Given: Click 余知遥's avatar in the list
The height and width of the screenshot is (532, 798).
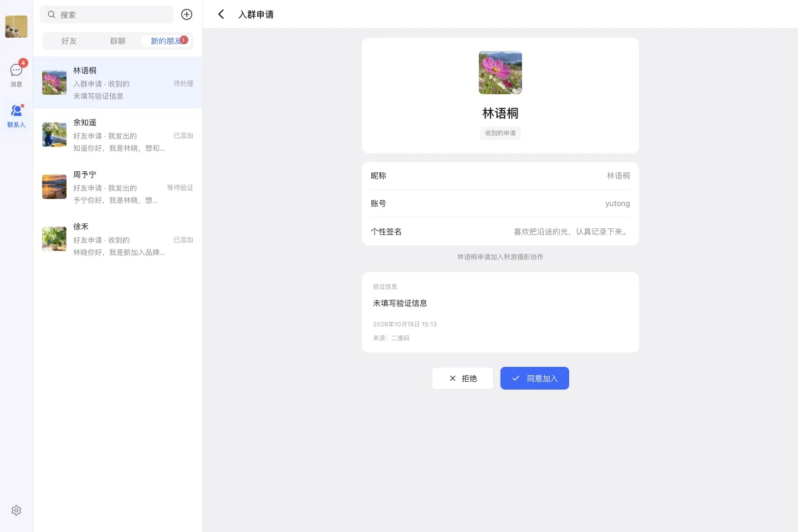Looking at the screenshot, I should tap(54, 135).
